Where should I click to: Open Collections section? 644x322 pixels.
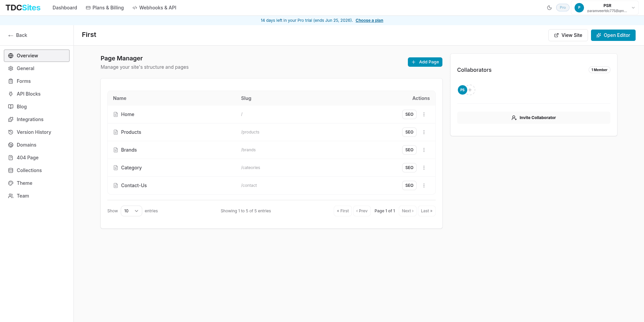(x=37, y=170)
